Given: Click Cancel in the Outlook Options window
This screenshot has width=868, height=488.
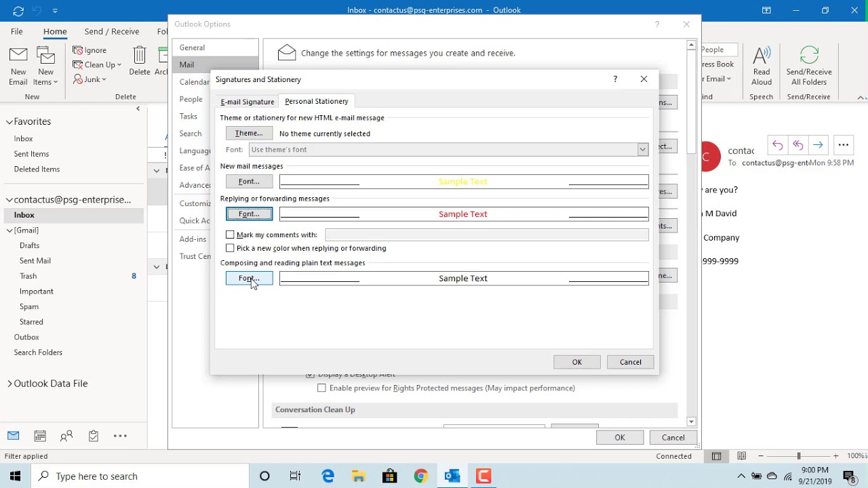Looking at the screenshot, I should pyautogui.click(x=673, y=438).
